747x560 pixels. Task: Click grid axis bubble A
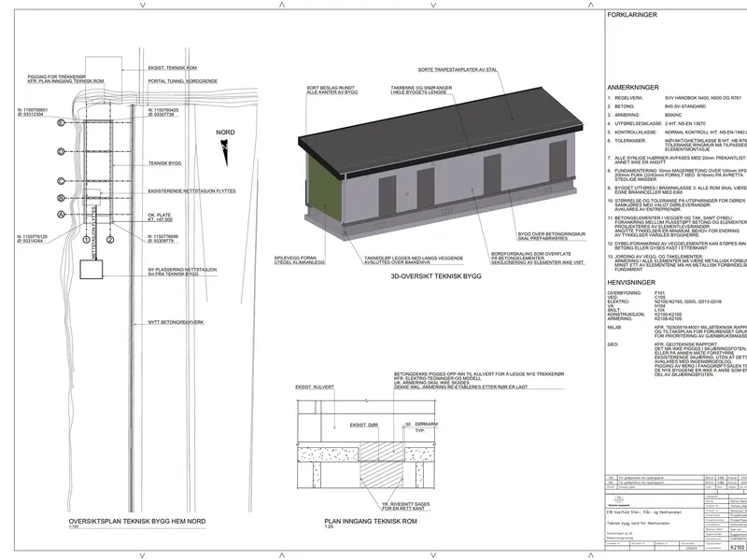(61, 215)
